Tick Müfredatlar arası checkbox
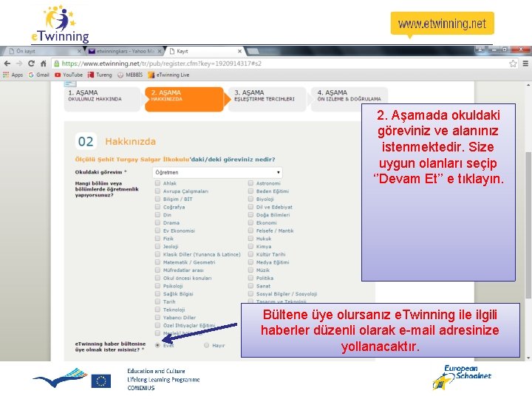 click(157, 270)
